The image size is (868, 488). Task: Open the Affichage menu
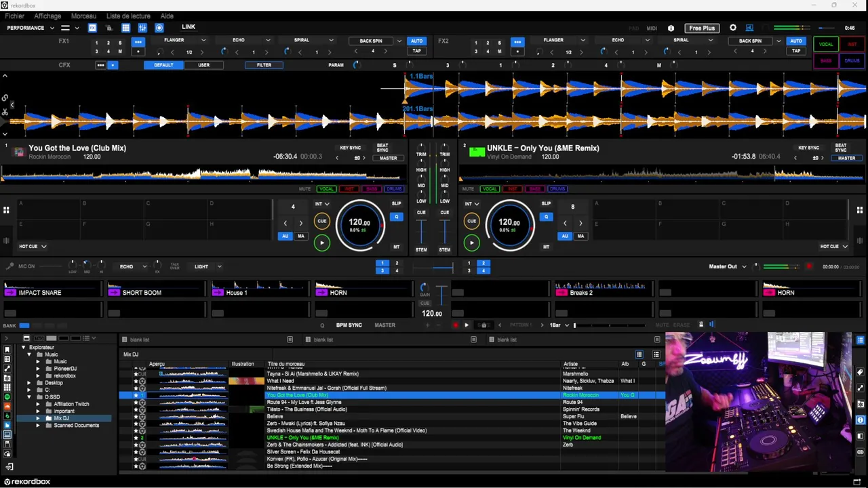tap(47, 16)
